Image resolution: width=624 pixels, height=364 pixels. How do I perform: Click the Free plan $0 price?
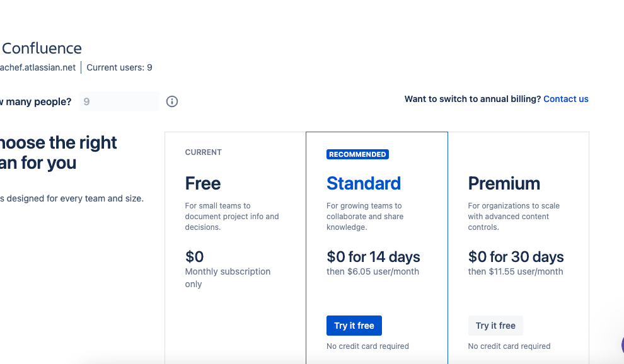tap(194, 257)
